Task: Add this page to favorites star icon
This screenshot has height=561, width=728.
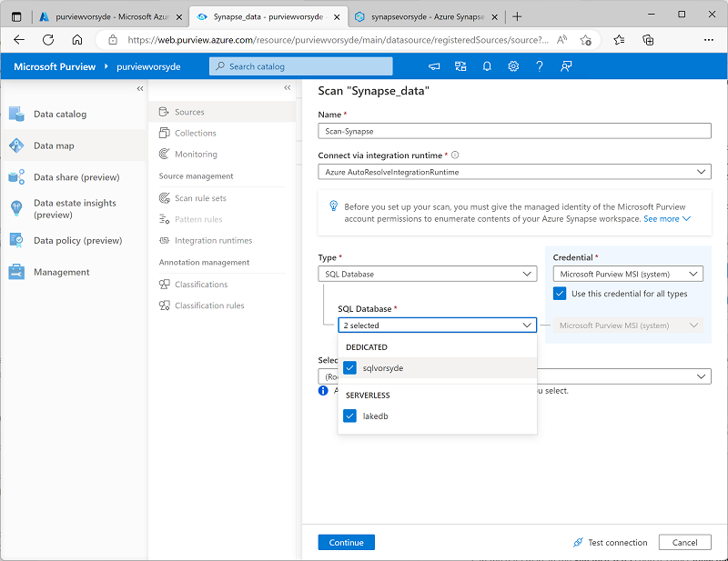Action: [x=586, y=40]
